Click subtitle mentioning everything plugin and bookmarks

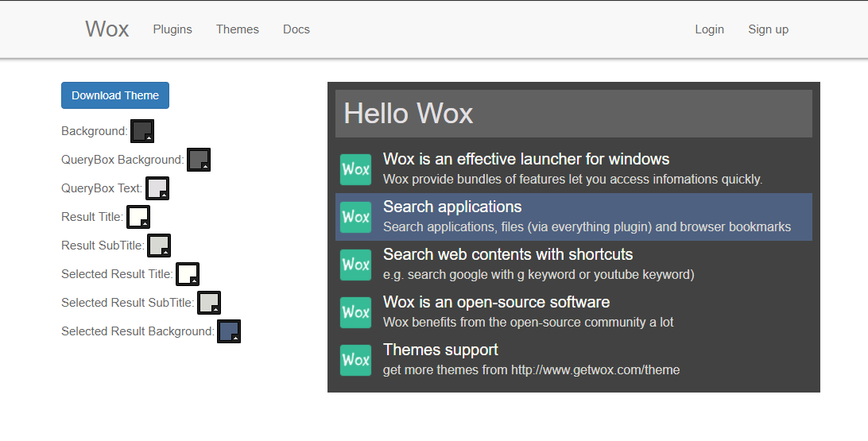pyautogui.click(x=587, y=227)
